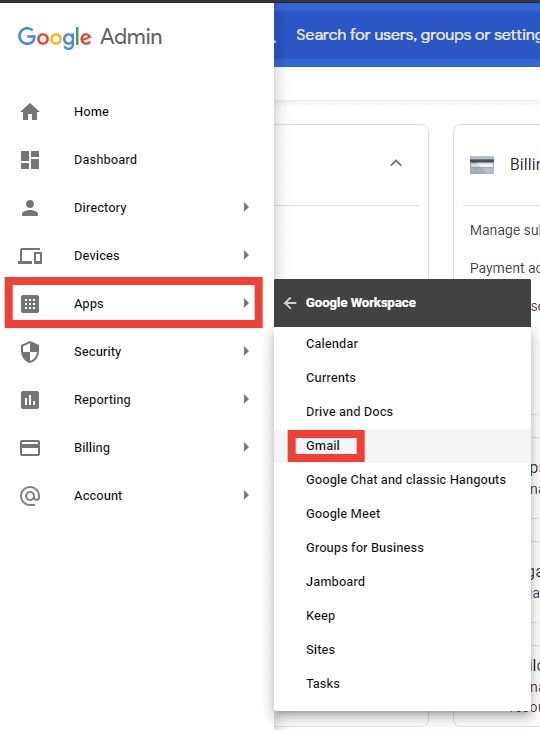The width and height of the screenshot is (540, 730).
Task: Click the Manage subscriptions link
Action: [x=505, y=230]
